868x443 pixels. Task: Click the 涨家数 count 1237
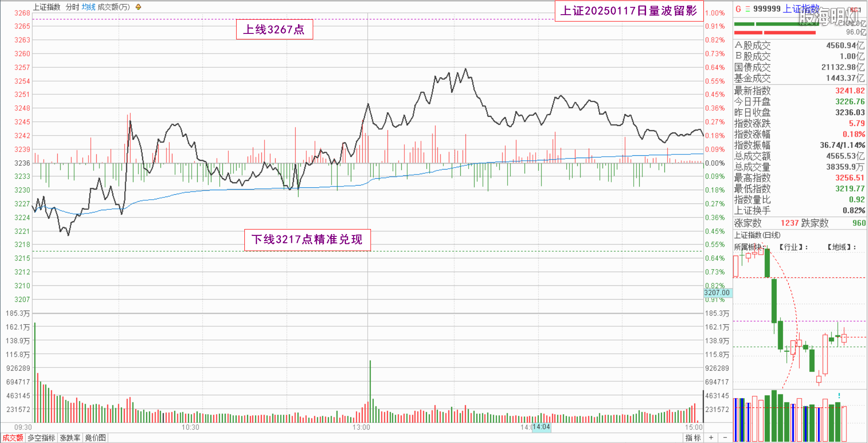coord(790,223)
